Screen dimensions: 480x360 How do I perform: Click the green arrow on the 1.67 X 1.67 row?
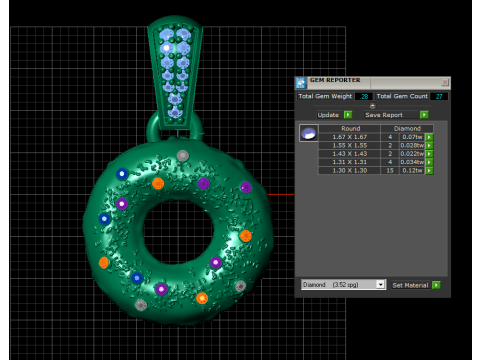coord(429,137)
